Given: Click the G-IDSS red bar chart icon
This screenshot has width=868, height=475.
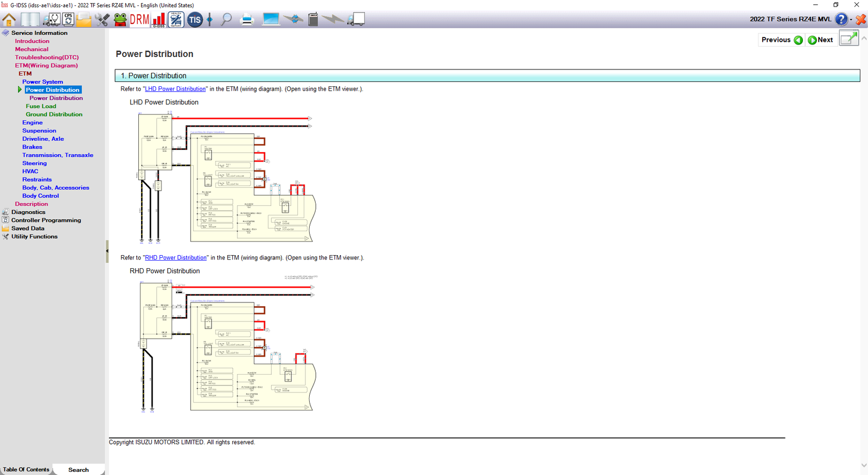Looking at the screenshot, I should (x=158, y=20).
